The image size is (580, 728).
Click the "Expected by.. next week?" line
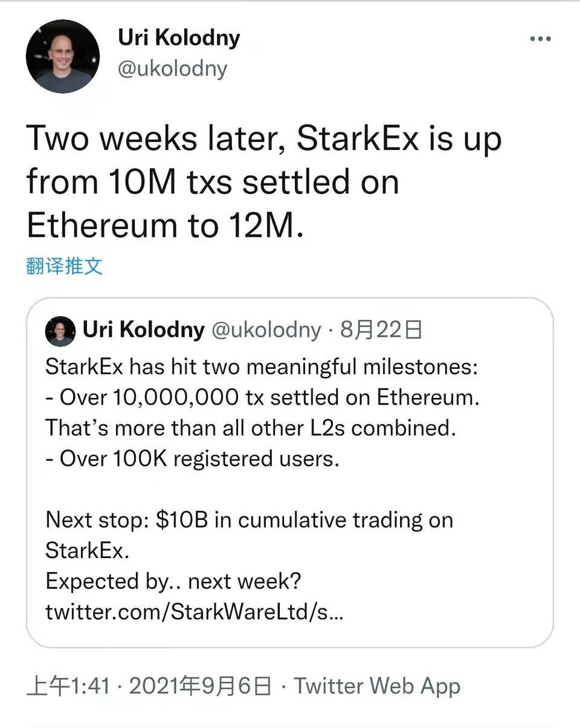173,582
